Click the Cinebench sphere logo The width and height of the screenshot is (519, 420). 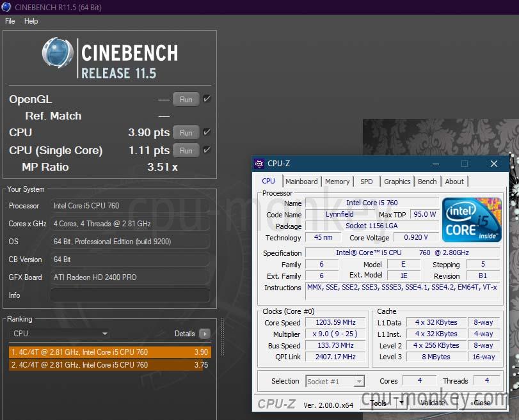[x=58, y=52]
